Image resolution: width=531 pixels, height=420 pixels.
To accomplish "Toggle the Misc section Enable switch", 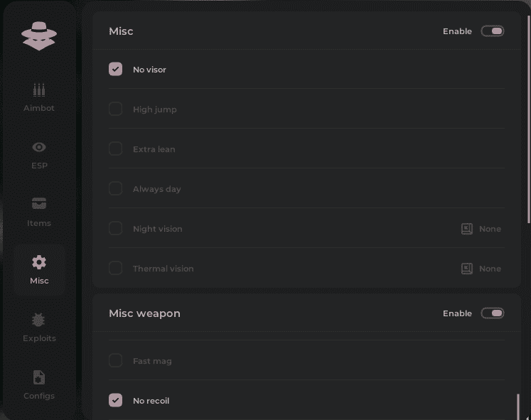I will pyautogui.click(x=493, y=31).
